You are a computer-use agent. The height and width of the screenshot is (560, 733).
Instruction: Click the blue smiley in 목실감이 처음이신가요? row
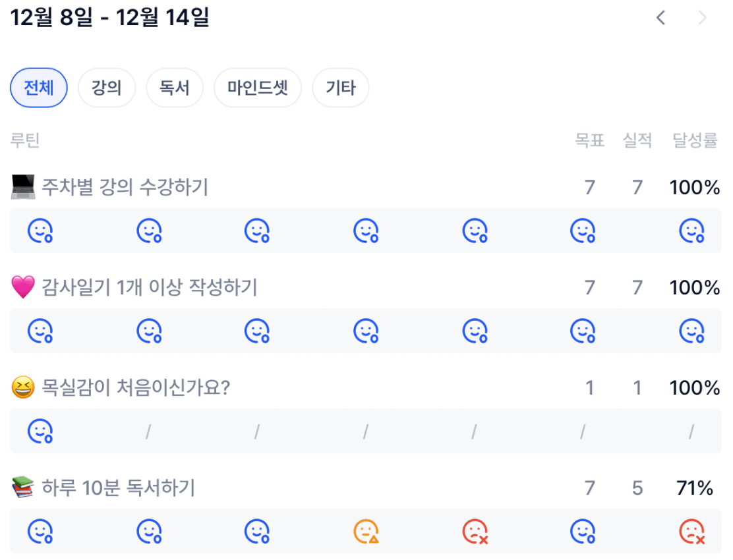click(x=40, y=431)
